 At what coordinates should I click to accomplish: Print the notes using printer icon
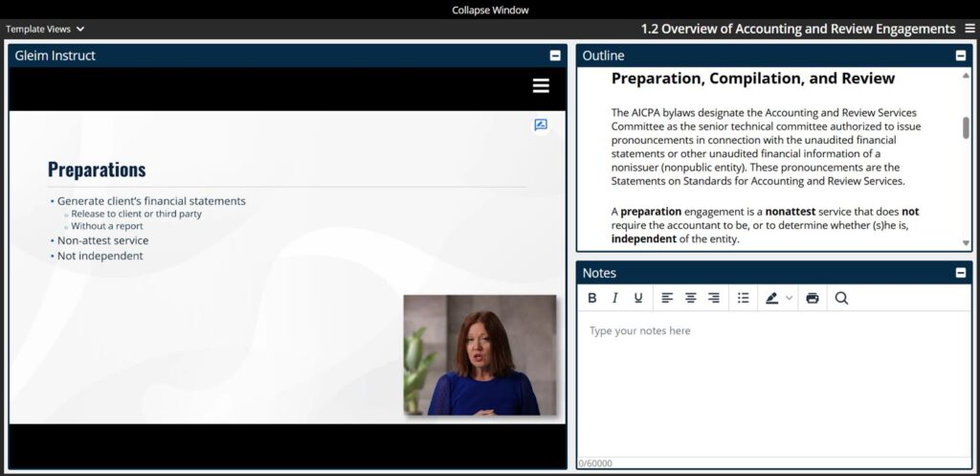813,298
